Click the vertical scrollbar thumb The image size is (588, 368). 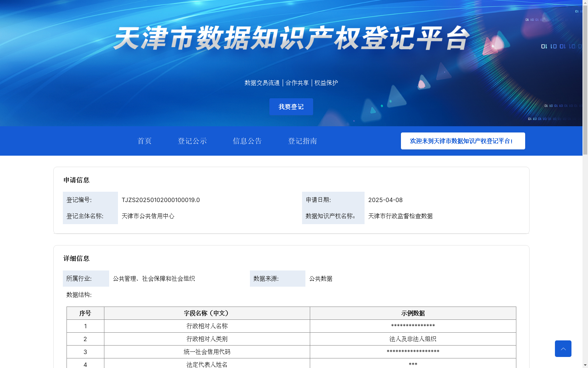[x=585, y=80]
